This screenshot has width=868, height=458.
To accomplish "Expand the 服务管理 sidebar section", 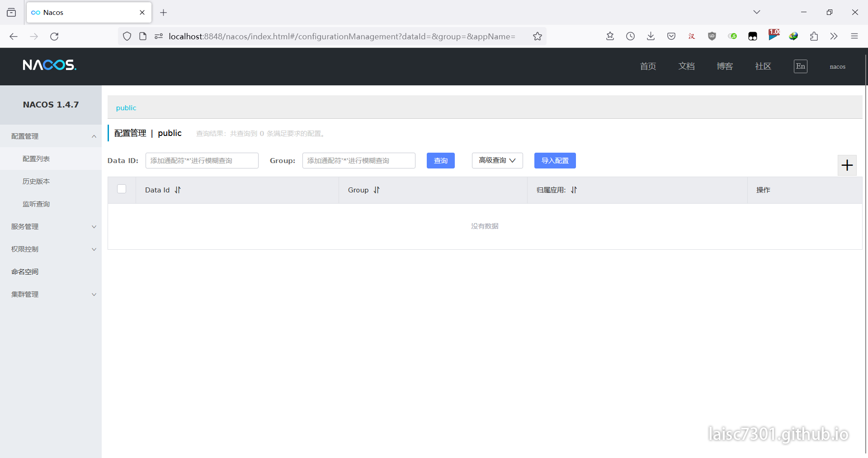I will [51, 226].
